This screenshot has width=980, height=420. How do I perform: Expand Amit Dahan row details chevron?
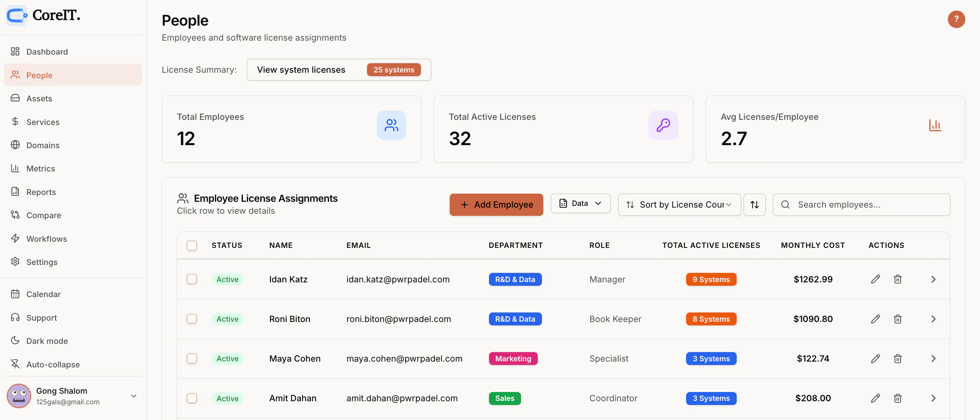pyautogui.click(x=933, y=398)
